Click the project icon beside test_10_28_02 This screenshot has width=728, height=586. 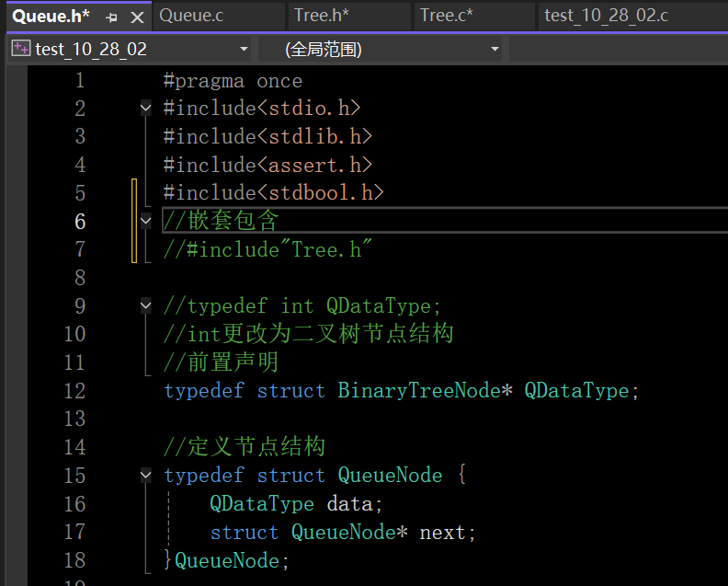[20, 49]
